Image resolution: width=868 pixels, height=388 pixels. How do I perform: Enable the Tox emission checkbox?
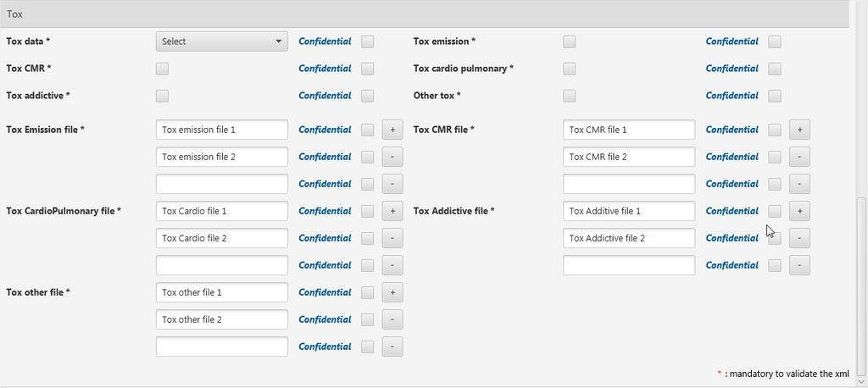569,42
